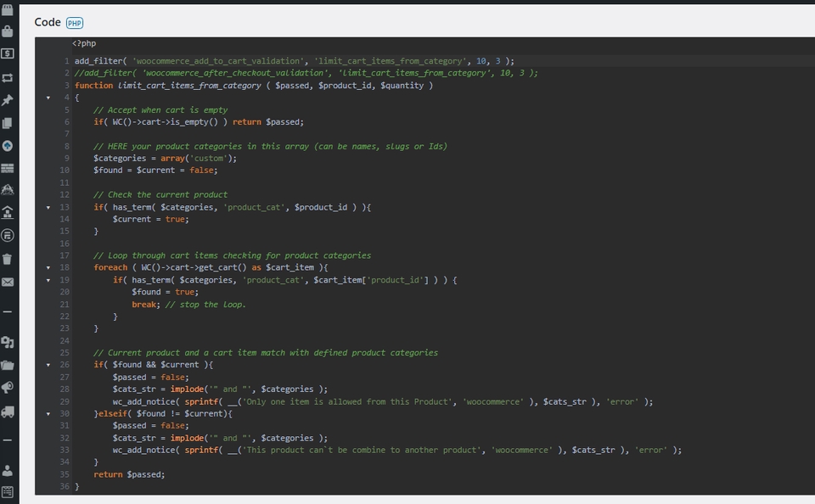Click the '// Check the current product' comment
The height and width of the screenshot is (504, 815).
click(160, 194)
